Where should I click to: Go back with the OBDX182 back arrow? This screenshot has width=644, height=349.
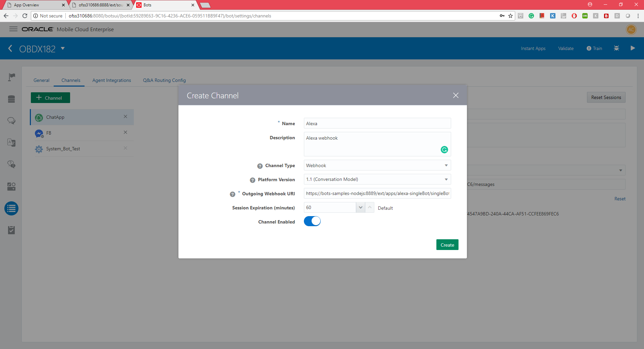coord(10,48)
